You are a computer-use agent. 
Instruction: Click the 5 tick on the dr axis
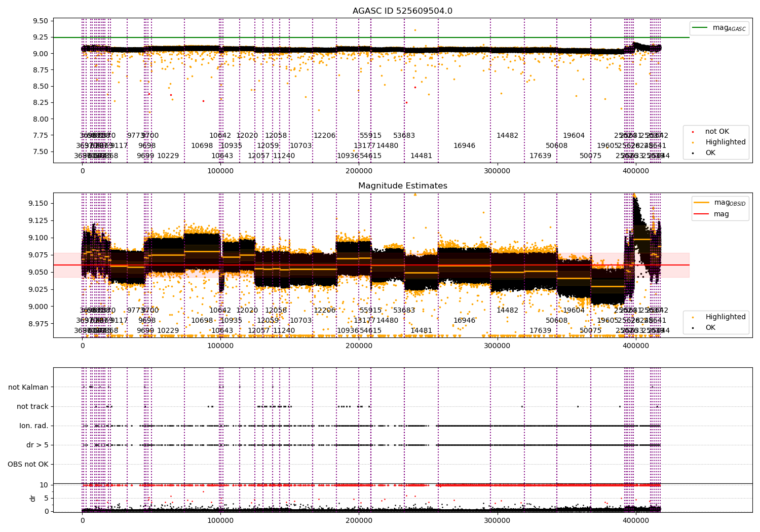(x=47, y=498)
